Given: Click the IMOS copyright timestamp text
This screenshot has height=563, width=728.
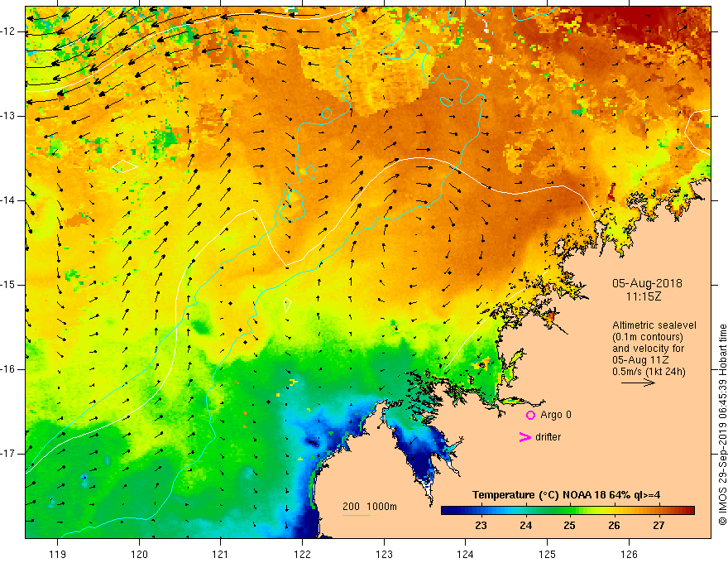Looking at the screenshot, I should pyautogui.click(x=722, y=426).
